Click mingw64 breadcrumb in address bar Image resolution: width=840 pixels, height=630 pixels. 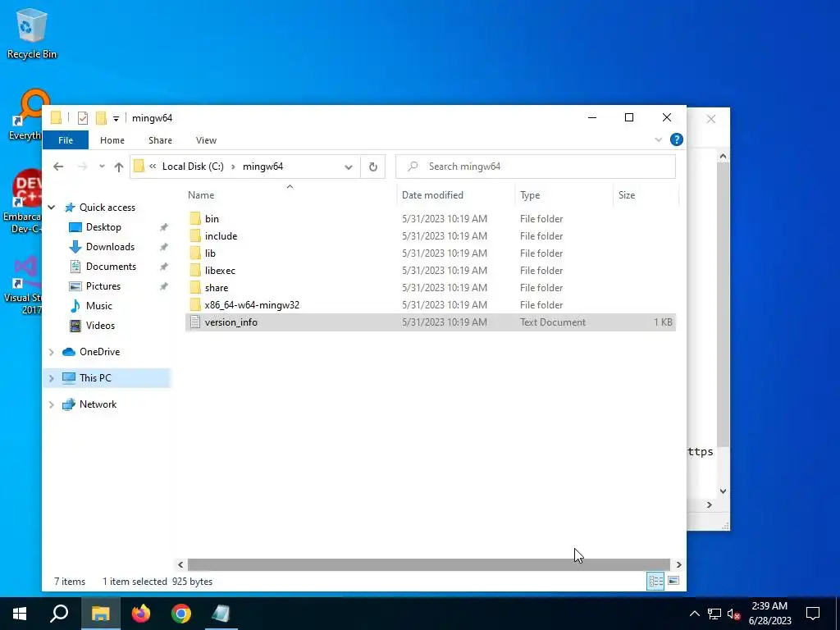262,167
